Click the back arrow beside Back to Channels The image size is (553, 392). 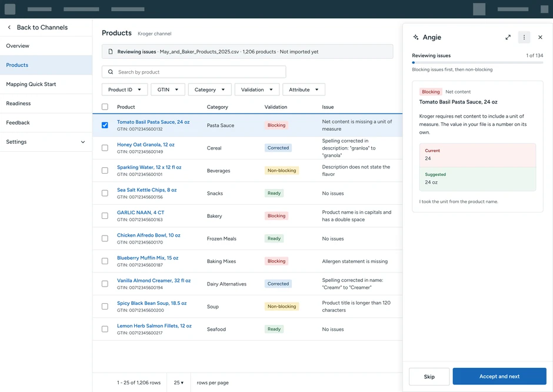point(9,27)
